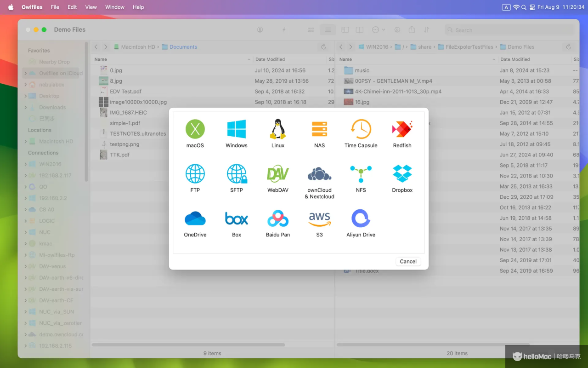The height and width of the screenshot is (368, 588).
Task: Open the Owlfiles app menu
Action: pyautogui.click(x=32, y=7)
